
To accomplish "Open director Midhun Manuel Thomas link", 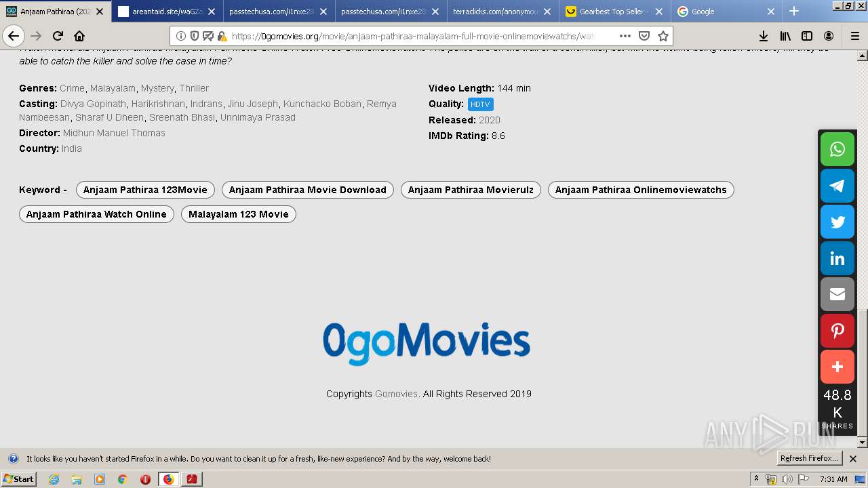I will click(114, 133).
